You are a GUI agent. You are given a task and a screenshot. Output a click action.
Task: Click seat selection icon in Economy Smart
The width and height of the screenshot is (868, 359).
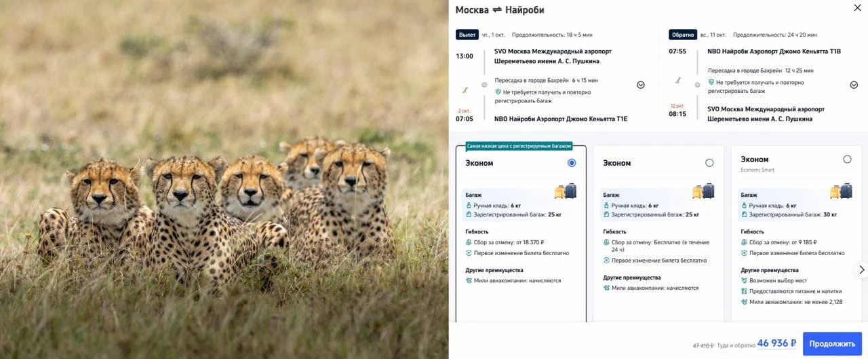coord(744,280)
